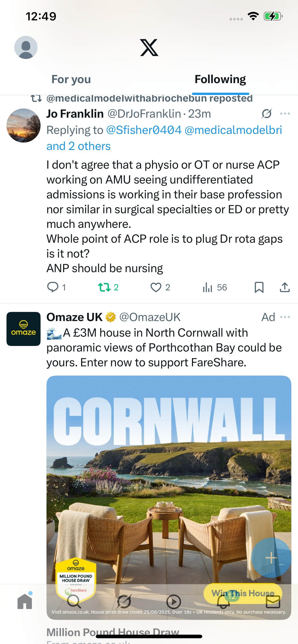The image size is (298, 644).
Task: Like Jo Franklin's post
Action: point(156,287)
